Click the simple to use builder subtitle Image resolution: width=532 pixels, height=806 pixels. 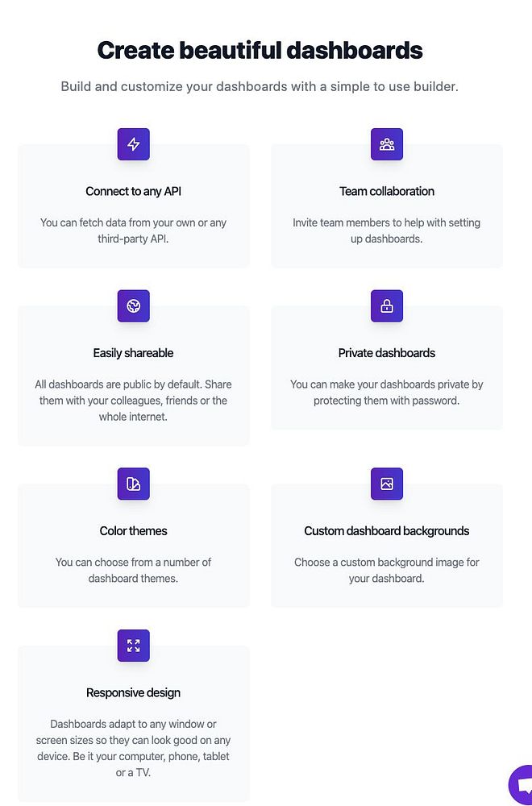260,86
